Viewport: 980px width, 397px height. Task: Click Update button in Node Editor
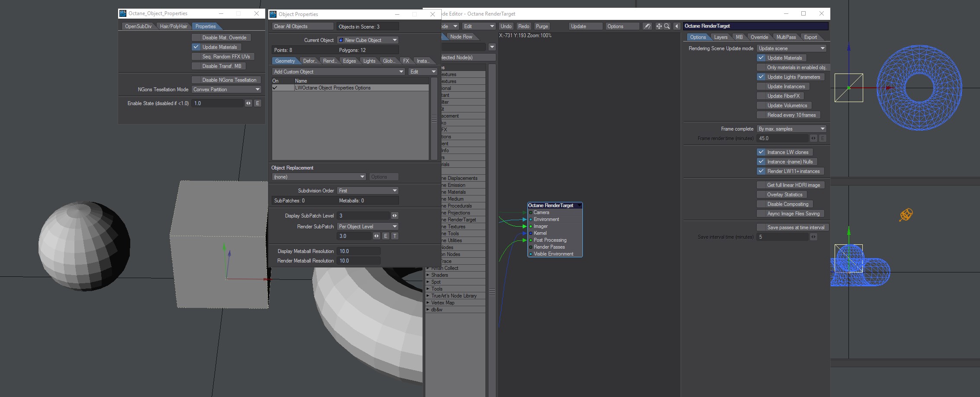coord(586,26)
